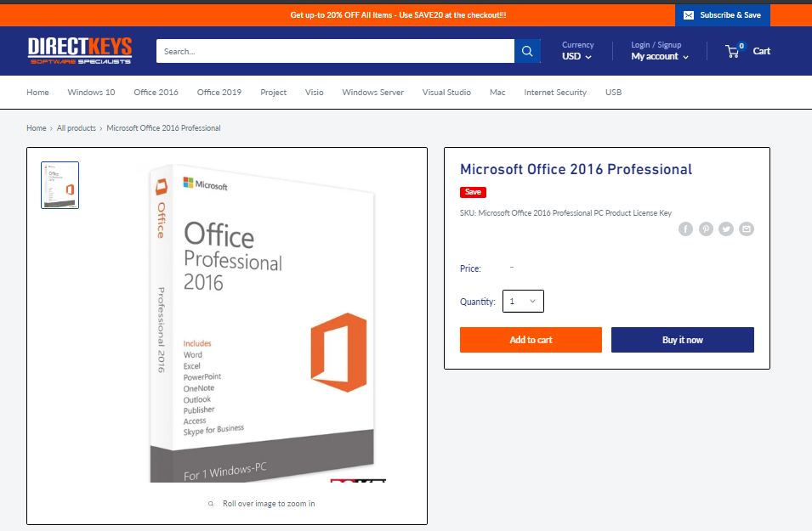Click the DirectKeys logo

[x=80, y=51]
